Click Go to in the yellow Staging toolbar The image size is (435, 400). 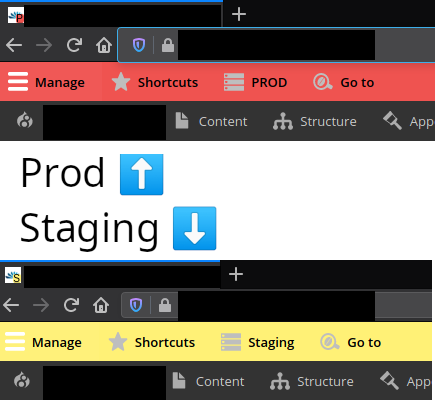coord(351,342)
